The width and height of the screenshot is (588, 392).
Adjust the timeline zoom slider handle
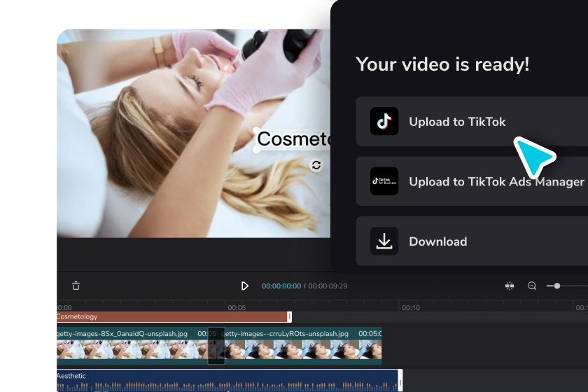(x=557, y=286)
